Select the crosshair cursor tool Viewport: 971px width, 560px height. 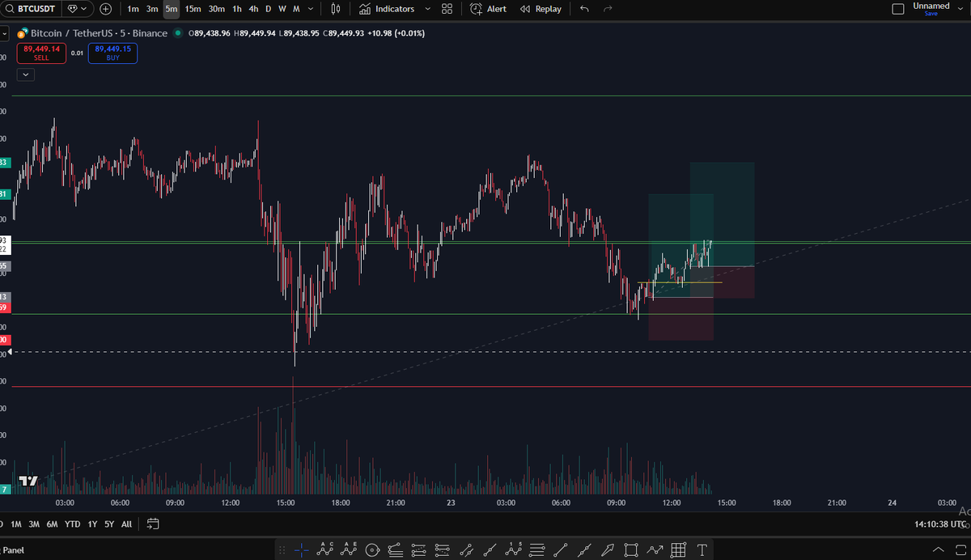tap(301, 550)
